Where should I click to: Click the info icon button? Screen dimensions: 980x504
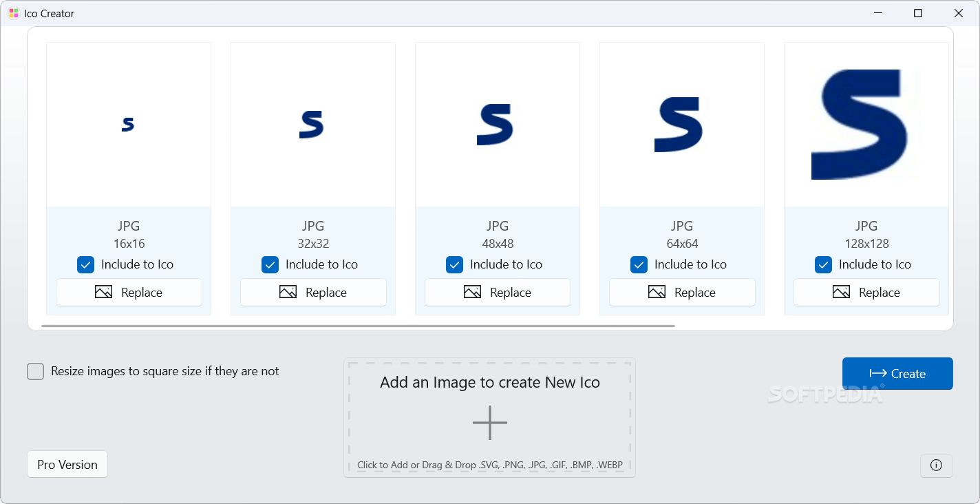(936, 465)
